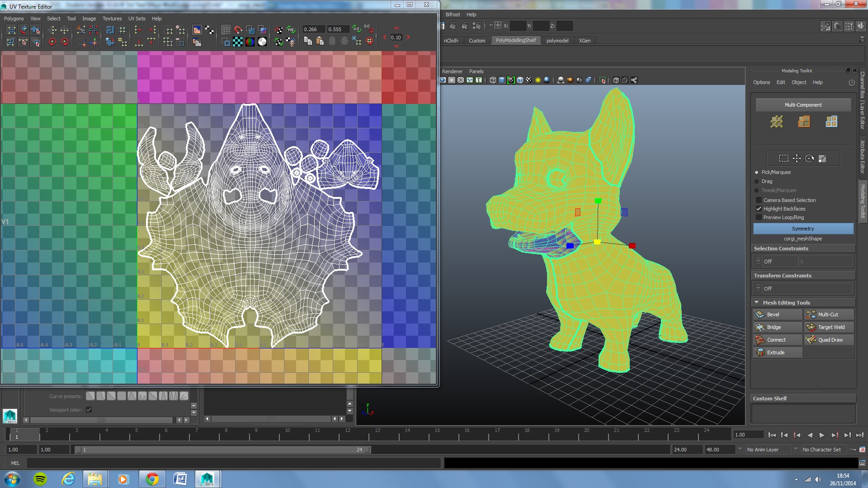Screen dimensions: 868x488
Task: Click the Lattice tool icon in UV editor
Action: pos(11,30)
